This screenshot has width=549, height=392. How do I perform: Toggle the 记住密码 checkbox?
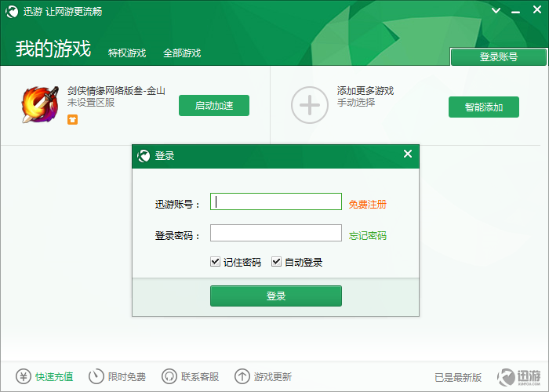pyautogui.click(x=215, y=261)
